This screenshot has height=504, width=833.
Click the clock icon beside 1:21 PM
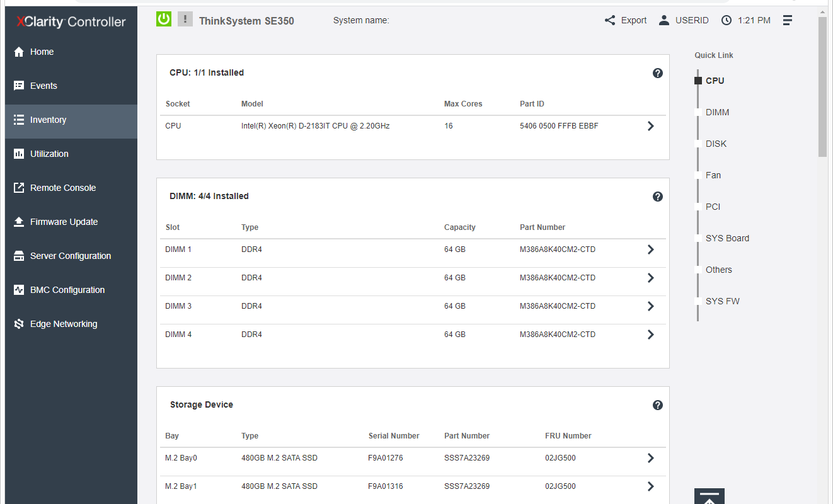click(727, 20)
